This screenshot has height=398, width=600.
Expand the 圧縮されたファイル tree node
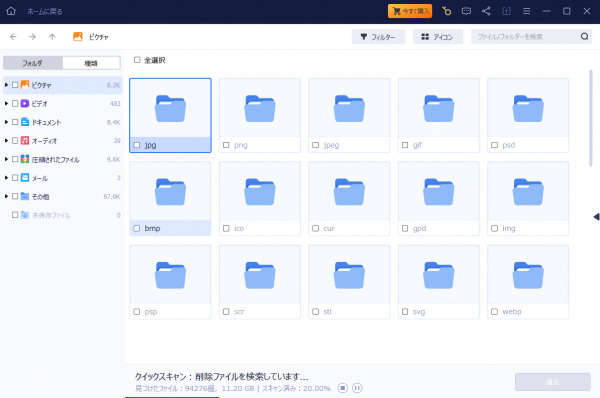(x=6, y=159)
